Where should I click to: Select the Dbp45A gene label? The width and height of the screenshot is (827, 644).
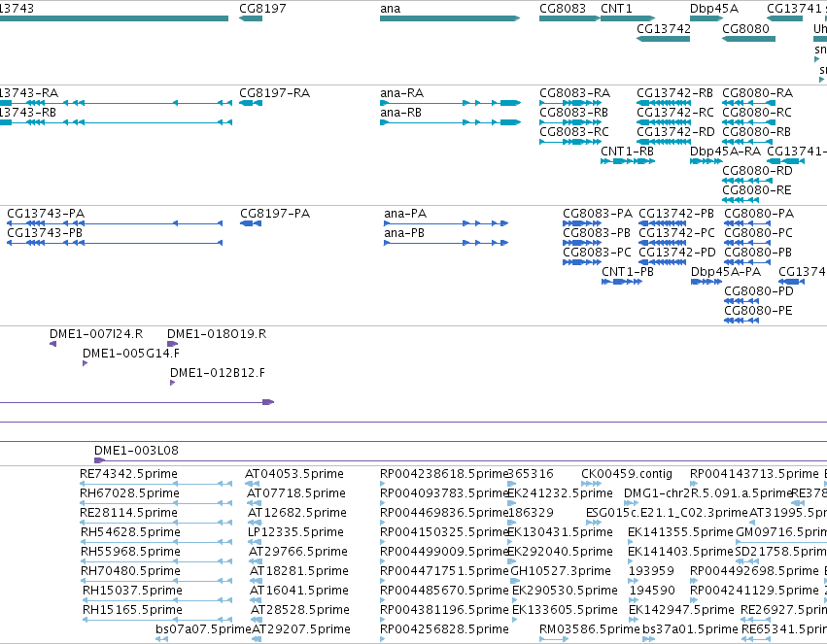click(x=714, y=9)
